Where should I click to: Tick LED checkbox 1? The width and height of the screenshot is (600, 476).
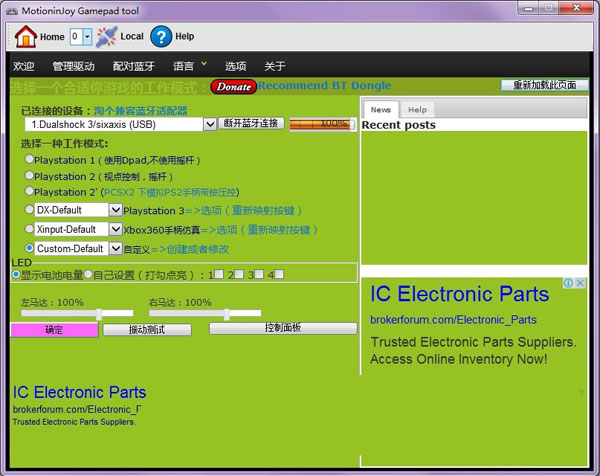(219, 274)
